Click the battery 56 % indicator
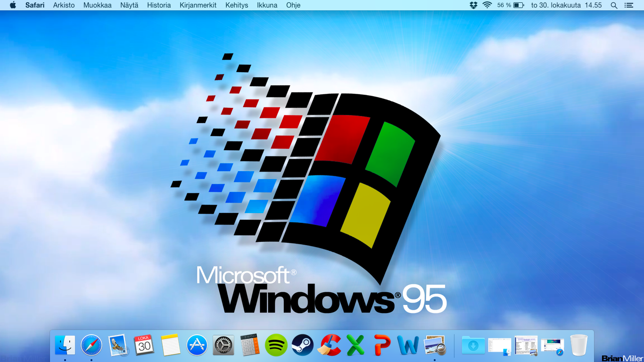The width and height of the screenshot is (644, 362). (511, 5)
